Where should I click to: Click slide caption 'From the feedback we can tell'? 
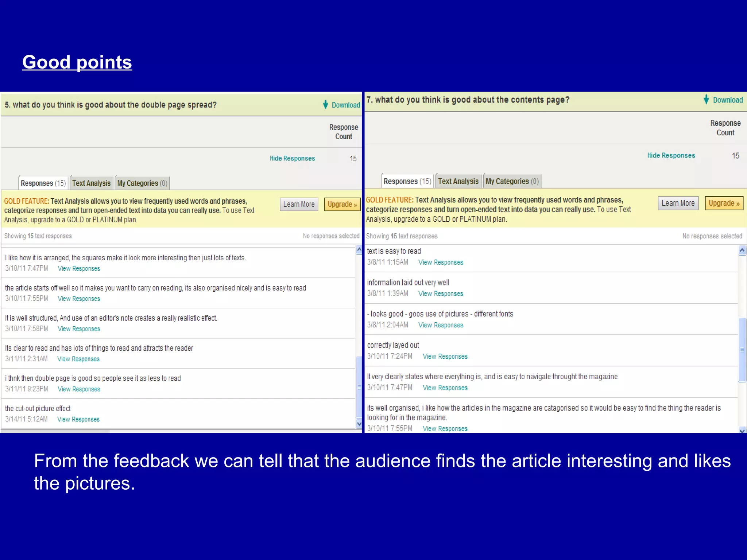382,472
